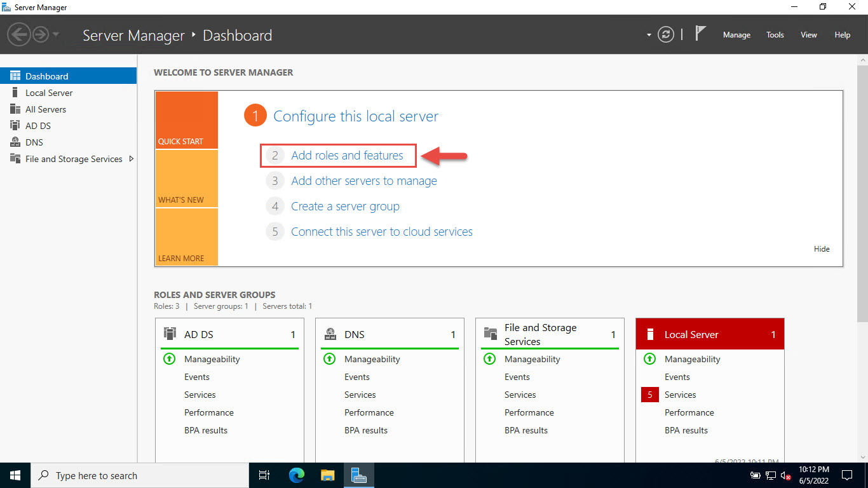The width and height of the screenshot is (868, 488).
Task: Click Manageability in the DNS tile
Action: point(372,359)
